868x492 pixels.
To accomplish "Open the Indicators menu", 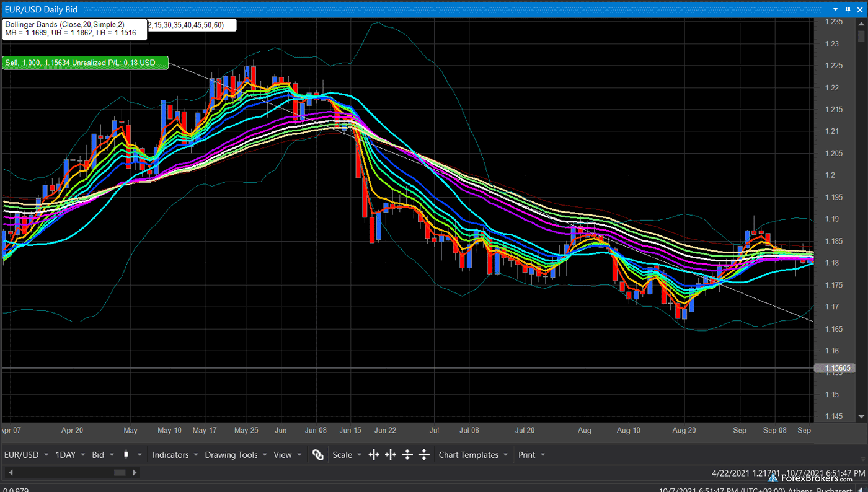I will pyautogui.click(x=174, y=454).
